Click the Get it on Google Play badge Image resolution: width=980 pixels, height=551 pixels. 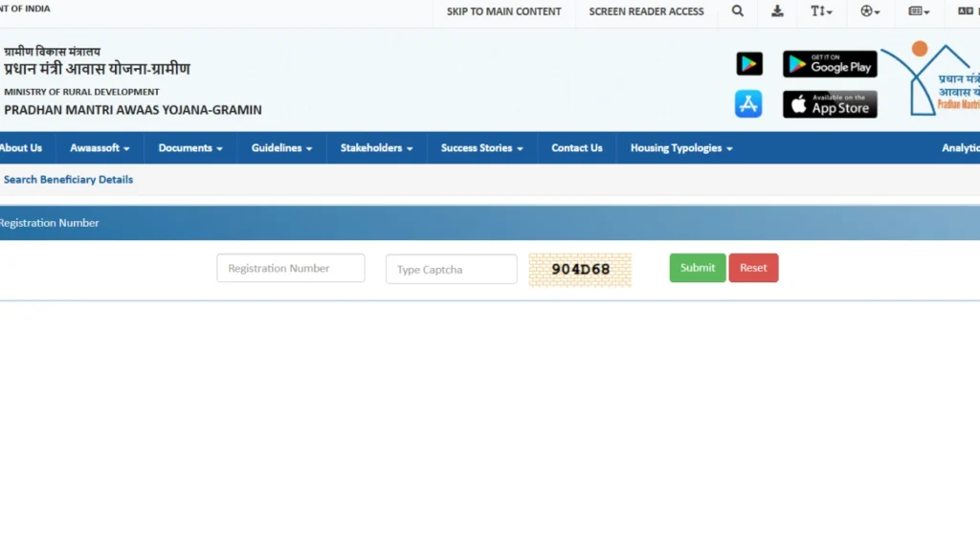pos(830,64)
